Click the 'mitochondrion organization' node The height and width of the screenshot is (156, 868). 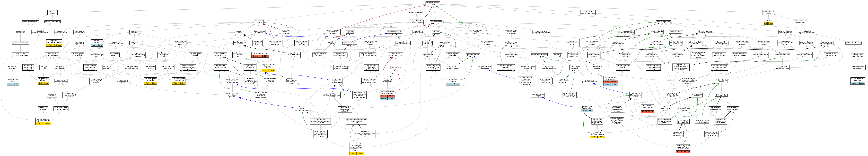[x=575, y=67]
